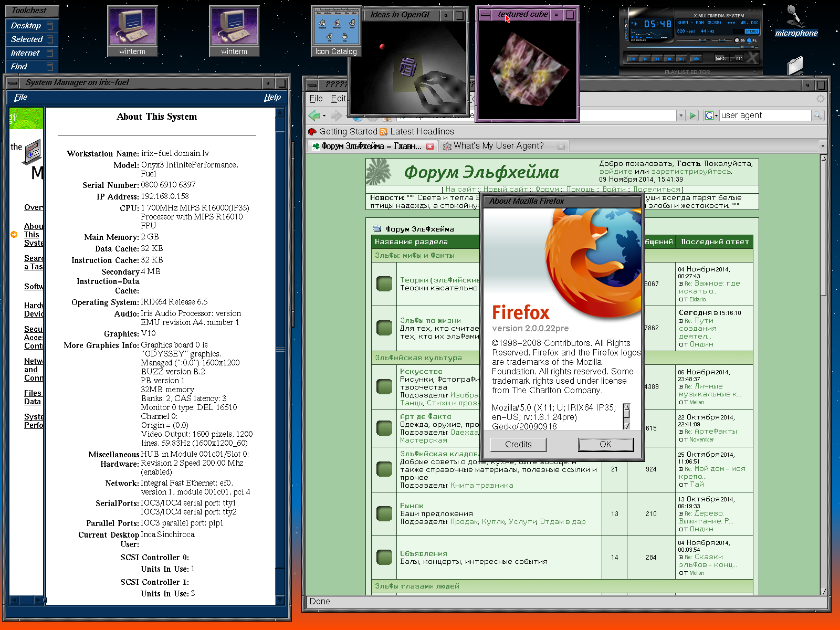Open Firefox window menu button
The image size is (840, 630).
(312, 85)
